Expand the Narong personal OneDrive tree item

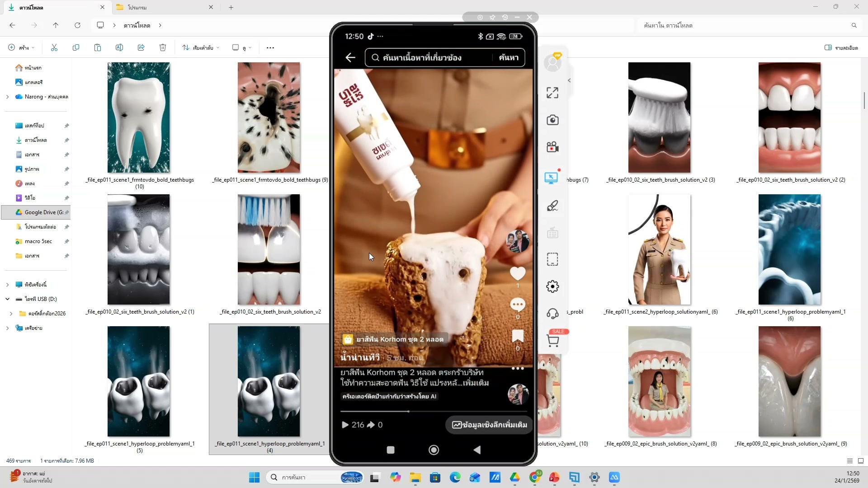pyautogui.click(x=7, y=97)
